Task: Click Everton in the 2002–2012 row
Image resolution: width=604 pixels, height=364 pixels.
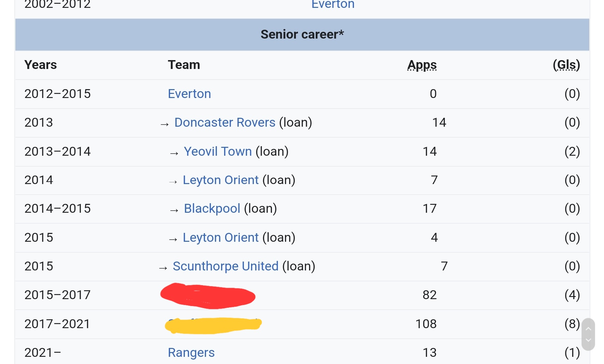Action: point(333,4)
